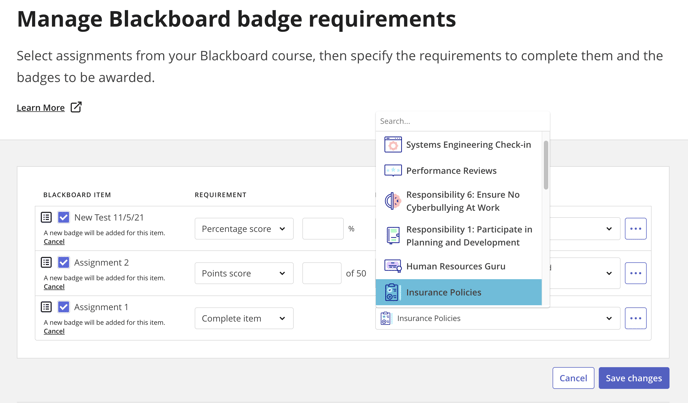Click the list icon for New Test 11/5/21

click(x=46, y=217)
